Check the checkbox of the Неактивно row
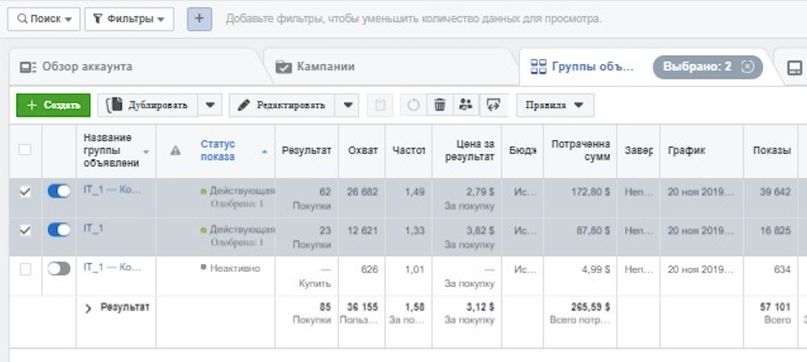Screen dimensions: 807x362 (25, 269)
